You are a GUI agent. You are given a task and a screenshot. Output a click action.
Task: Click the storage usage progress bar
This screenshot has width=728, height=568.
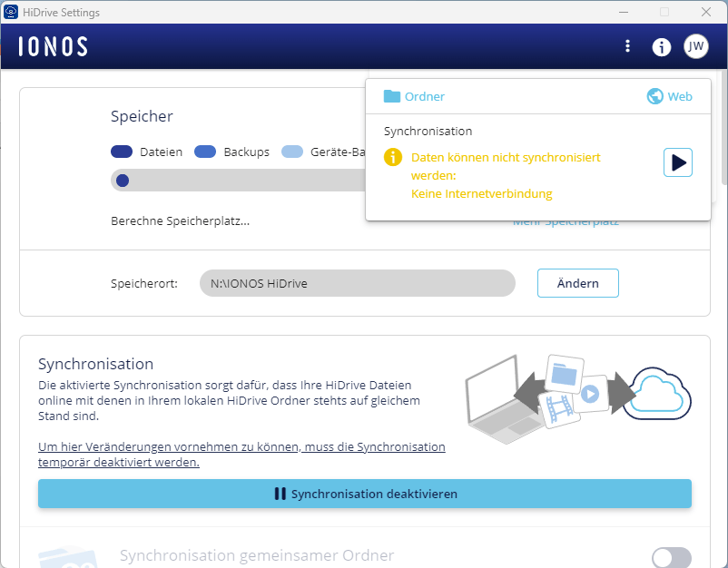pyautogui.click(x=238, y=181)
